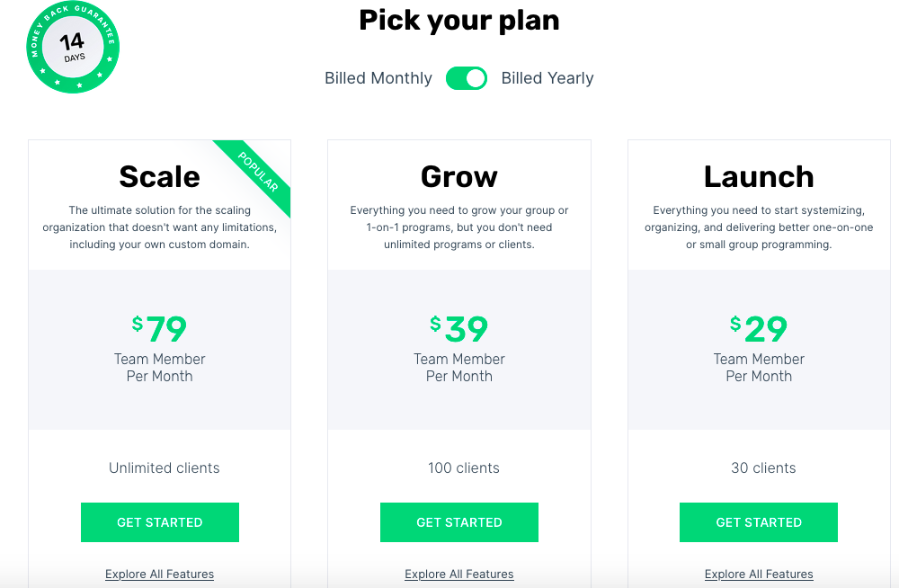This screenshot has height=588, width=899.
Task: Click the $39 price on Grow
Action: point(459,329)
